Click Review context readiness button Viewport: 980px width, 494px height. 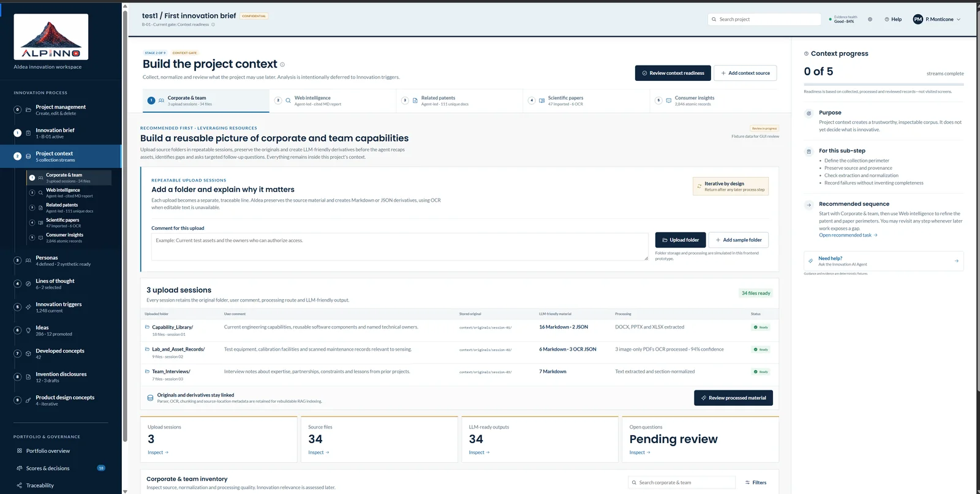673,73
